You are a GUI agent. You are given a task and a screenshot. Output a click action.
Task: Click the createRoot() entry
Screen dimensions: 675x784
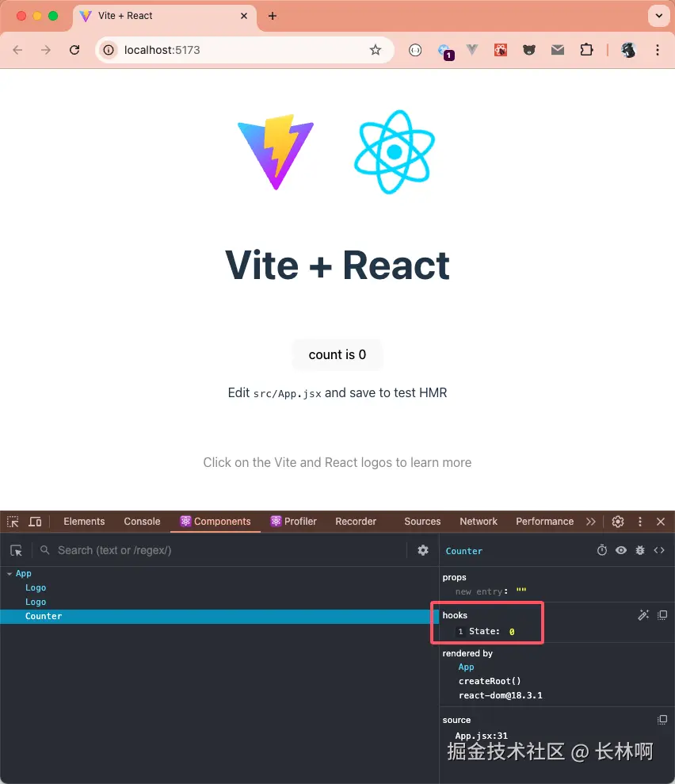pyautogui.click(x=490, y=681)
